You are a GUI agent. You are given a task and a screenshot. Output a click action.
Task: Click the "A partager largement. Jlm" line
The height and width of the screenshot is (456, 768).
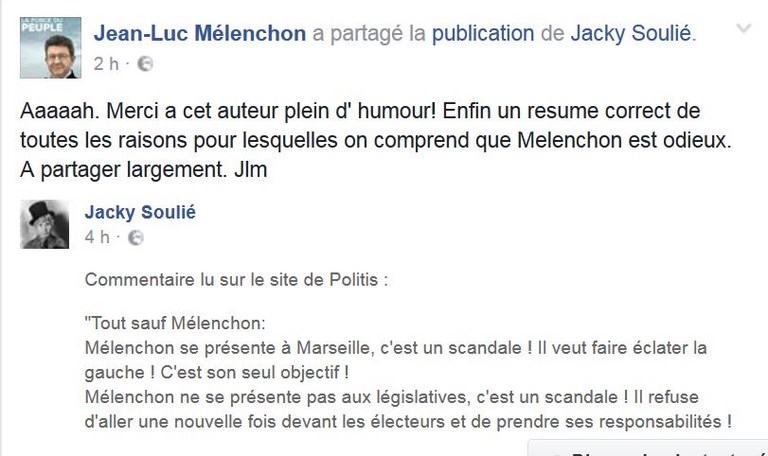(x=144, y=170)
